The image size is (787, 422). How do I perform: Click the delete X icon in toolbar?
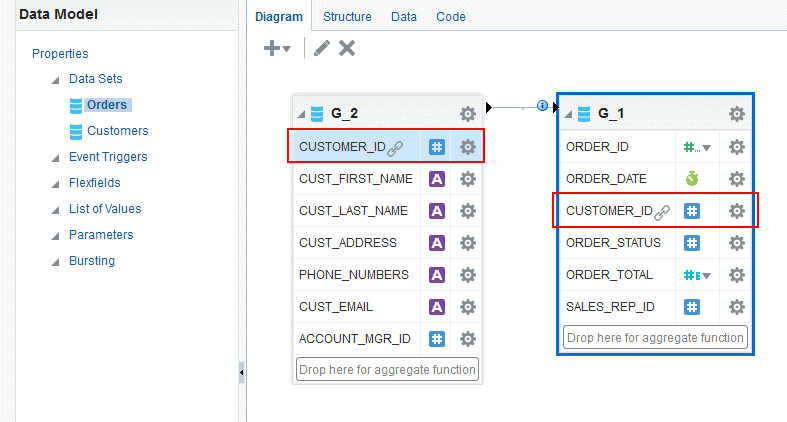[347, 48]
